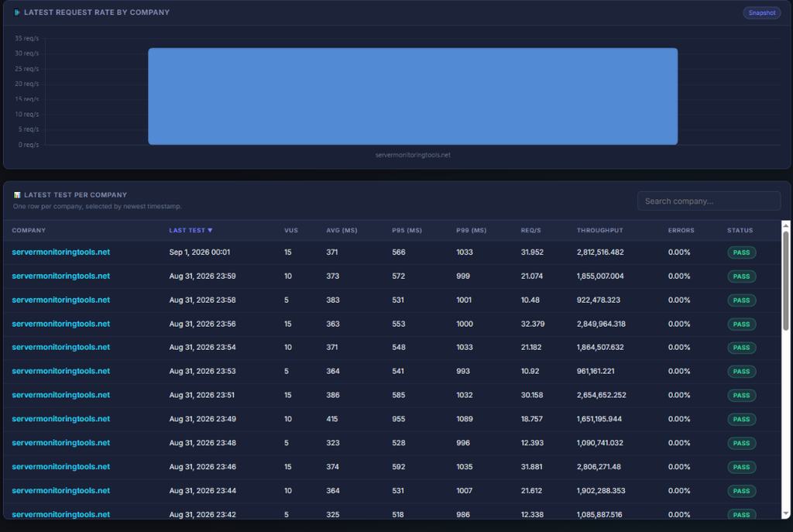This screenshot has width=793, height=532.
Task: Sort table by ERRORS column header
Action: [x=681, y=230]
